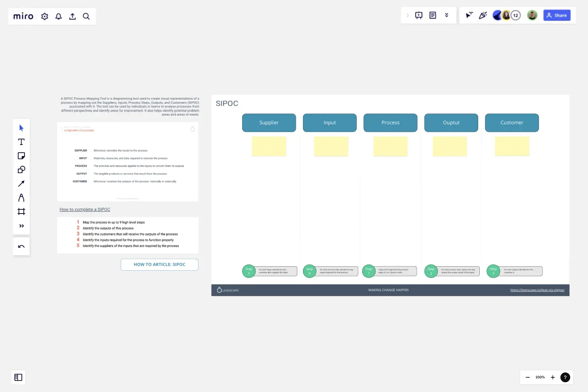Select the connection line tool

[21, 183]
